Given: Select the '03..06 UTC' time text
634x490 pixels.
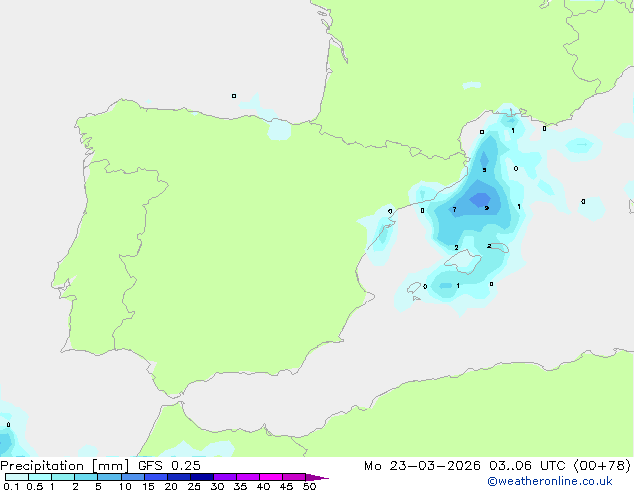Looking at the screenshot, I should click(x=526, y=466).
